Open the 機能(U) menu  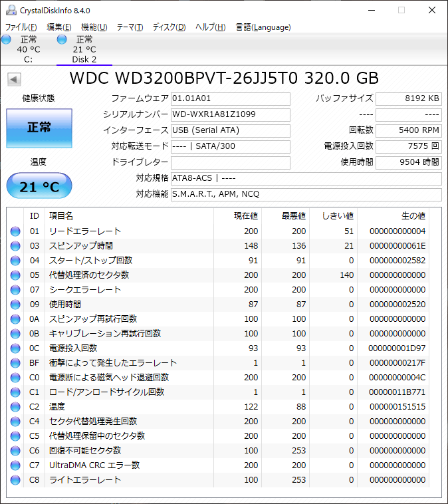click(x=94, y=27)
